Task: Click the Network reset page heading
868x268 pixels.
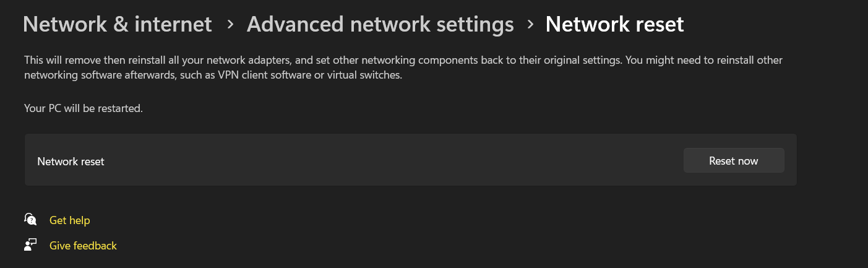Action: coord(614,24)
